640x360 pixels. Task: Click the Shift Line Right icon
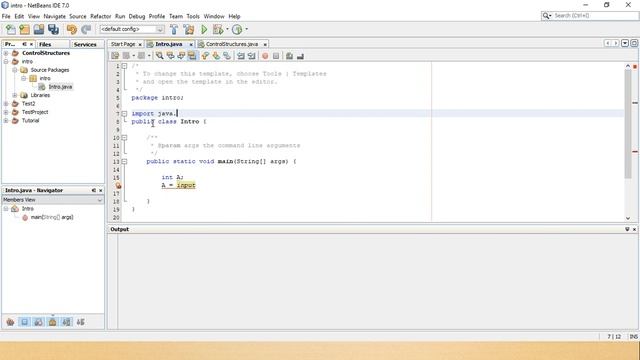coord(251,56)
